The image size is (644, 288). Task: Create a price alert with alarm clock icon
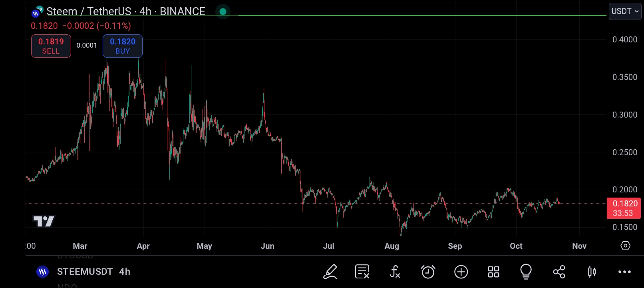[x=428, y=272]
